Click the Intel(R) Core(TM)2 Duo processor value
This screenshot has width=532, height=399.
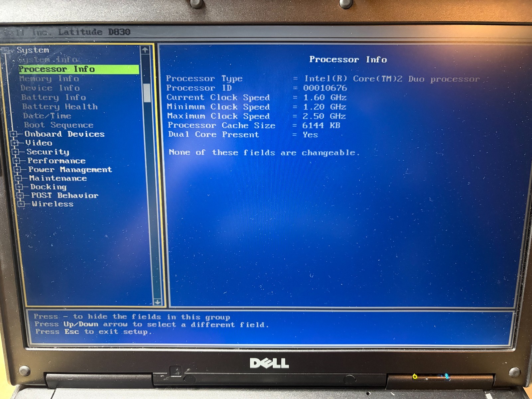point(392,79)
